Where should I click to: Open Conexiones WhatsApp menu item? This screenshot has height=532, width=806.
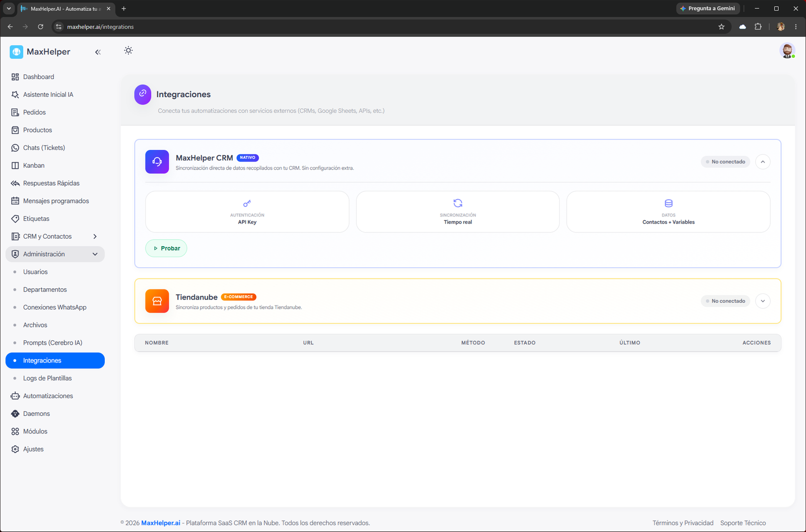55,308
